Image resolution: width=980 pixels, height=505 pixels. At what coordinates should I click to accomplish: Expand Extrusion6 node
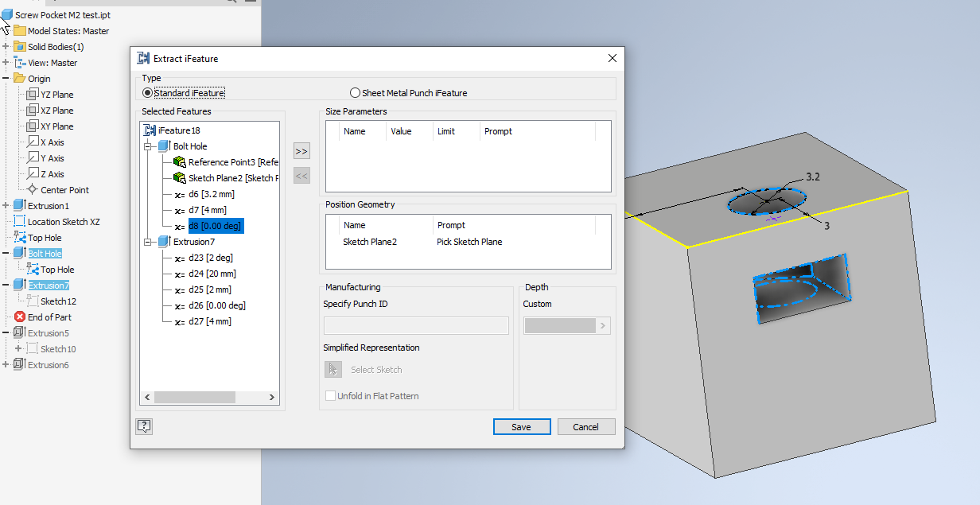coord(6,365)
